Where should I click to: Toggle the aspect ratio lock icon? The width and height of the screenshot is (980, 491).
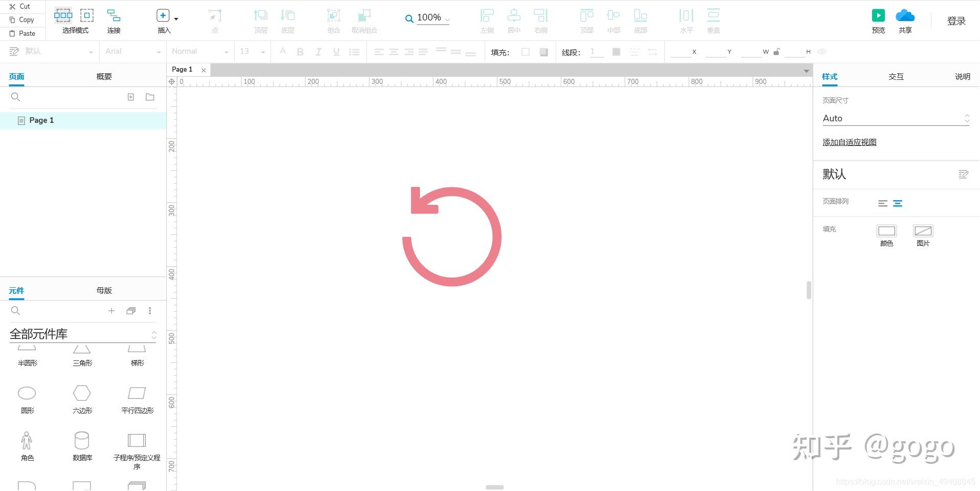pyautogui.click(x=776, y=52)
